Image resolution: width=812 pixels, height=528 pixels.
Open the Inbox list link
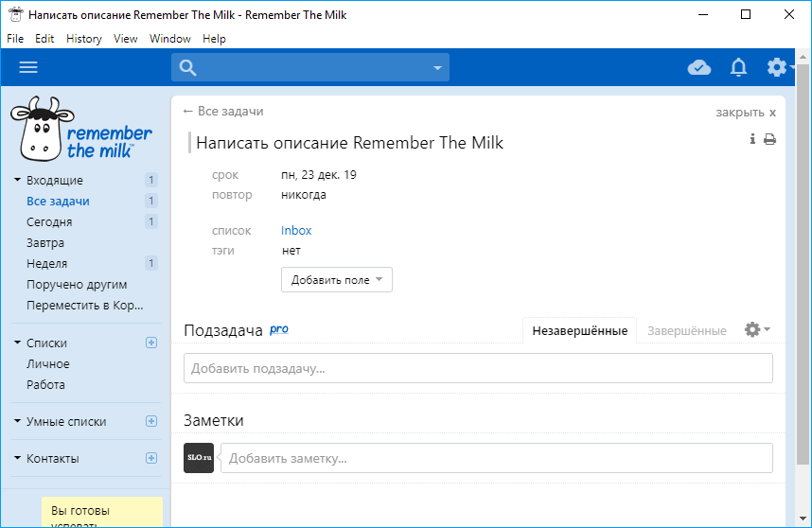296,230
